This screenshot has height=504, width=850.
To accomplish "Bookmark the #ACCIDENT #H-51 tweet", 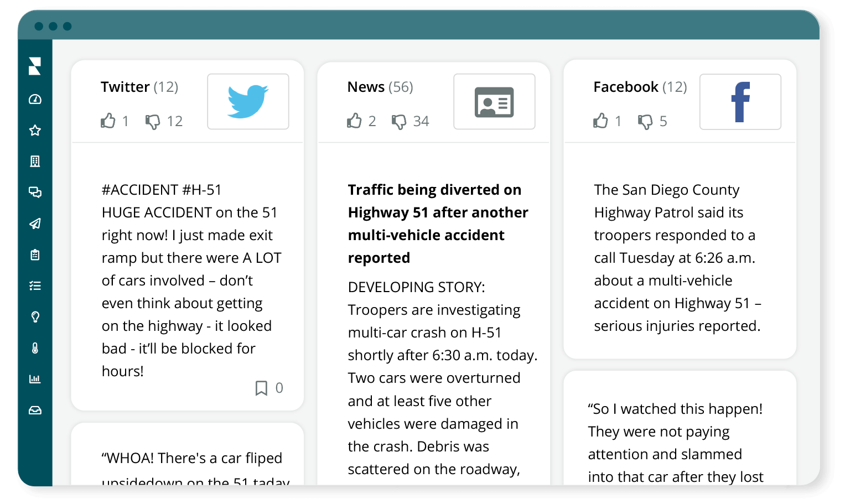I will (261, 388).
